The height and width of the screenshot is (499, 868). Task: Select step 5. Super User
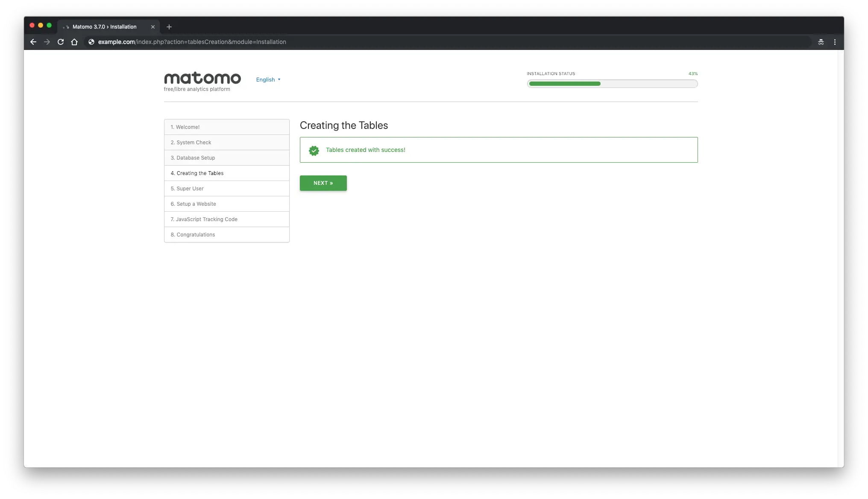tap(227, 189)
